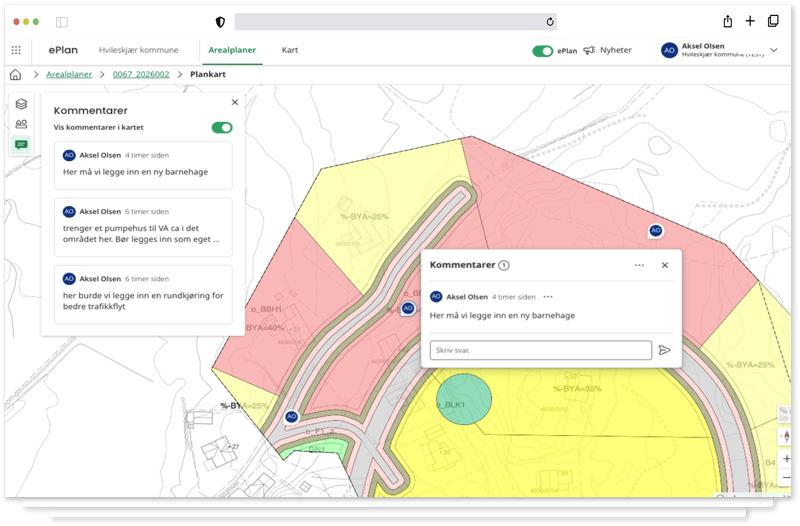Viewport: 800px width, 526px height.
Task: Open the three-dot menu in comment popup header
Action: coord(639,265)
